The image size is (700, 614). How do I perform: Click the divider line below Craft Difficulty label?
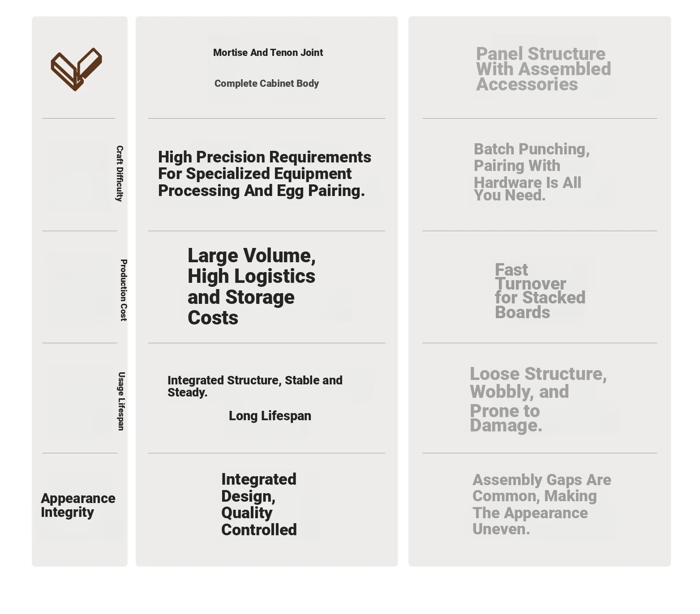[80, 231]
